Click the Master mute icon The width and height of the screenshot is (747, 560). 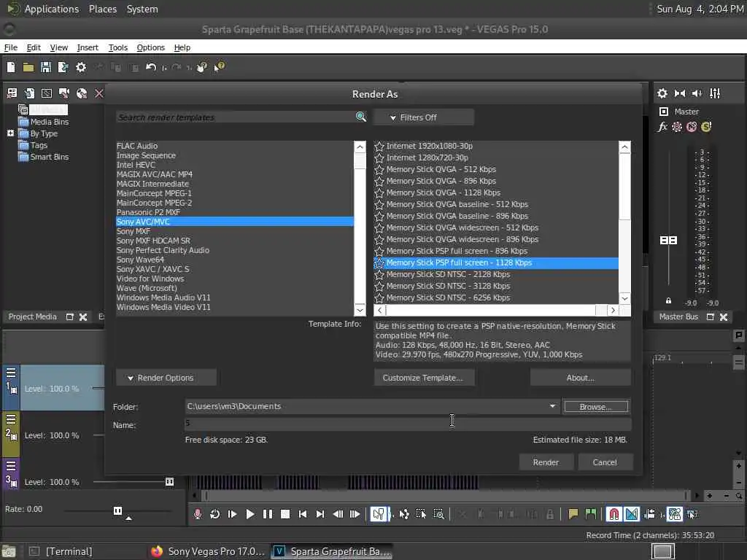click(692, 127)
